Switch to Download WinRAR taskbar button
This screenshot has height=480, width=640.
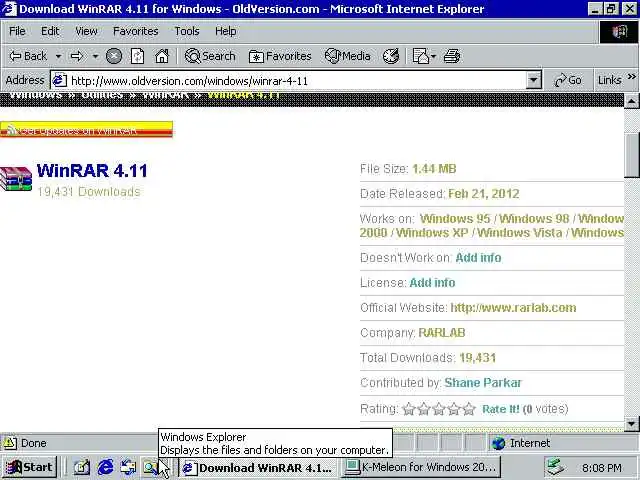(259, 467)
